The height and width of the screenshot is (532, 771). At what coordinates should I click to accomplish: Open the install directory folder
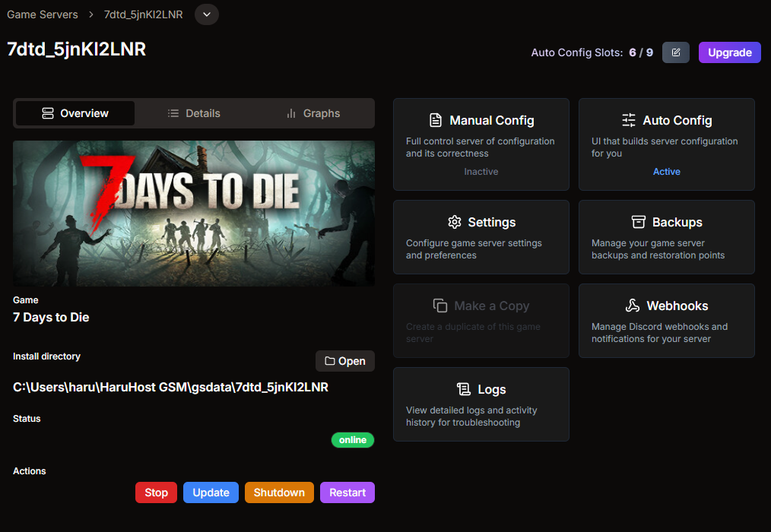tap(345, 361)
